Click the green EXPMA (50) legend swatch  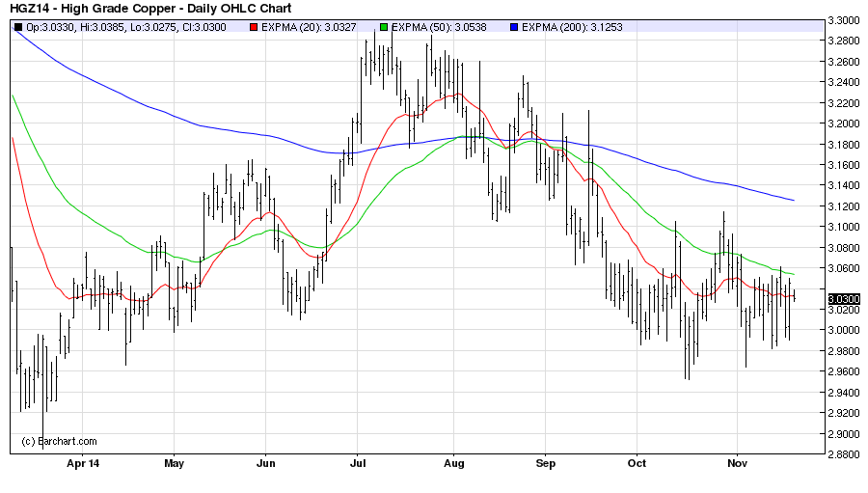coord(384,27)
